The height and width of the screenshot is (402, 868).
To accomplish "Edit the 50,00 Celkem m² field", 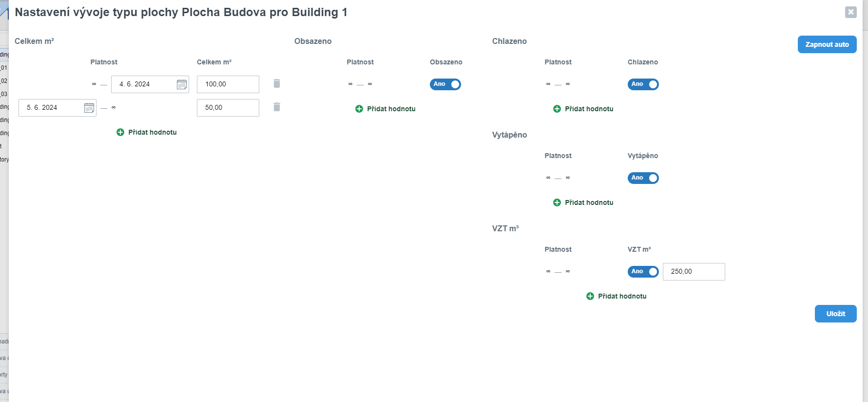I will pyautogui.click(x=228, y=108).
